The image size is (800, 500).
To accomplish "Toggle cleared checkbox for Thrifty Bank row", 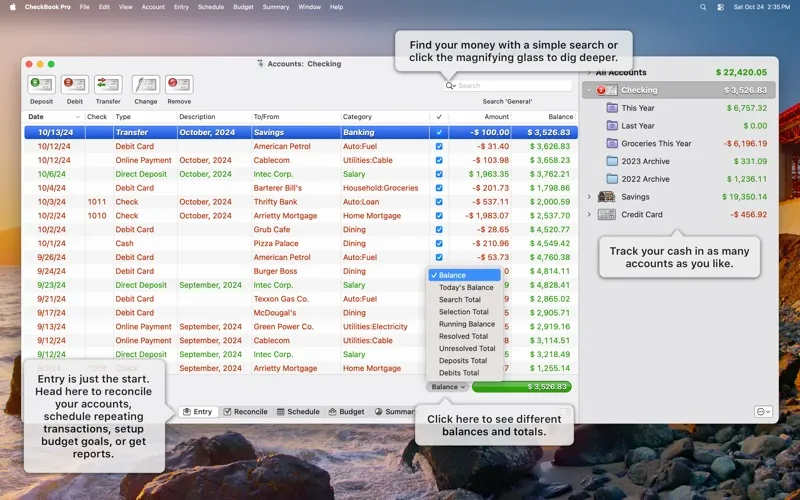I will (439, 202).
